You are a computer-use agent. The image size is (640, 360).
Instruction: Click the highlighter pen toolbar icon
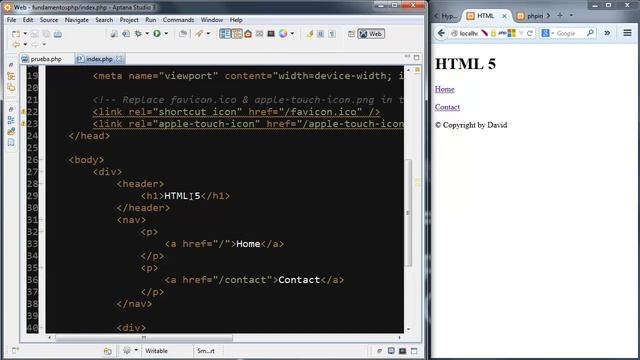point(309,34)
